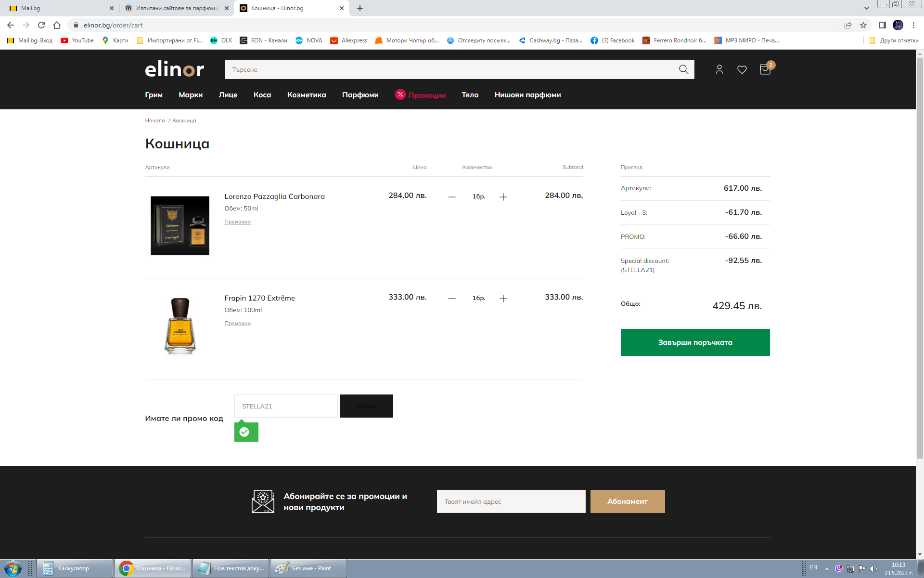Click the newsletter email address field

point(511,501)
